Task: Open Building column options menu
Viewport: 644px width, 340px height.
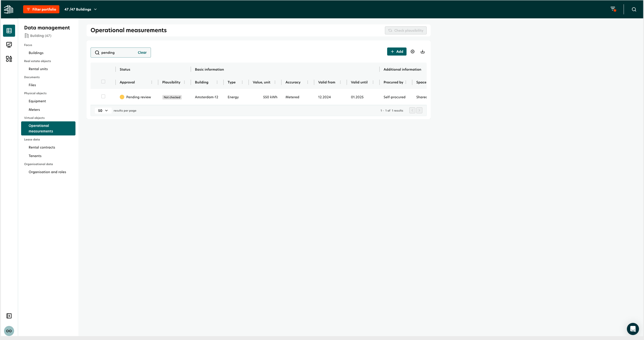Action: [x=217, y=82]
